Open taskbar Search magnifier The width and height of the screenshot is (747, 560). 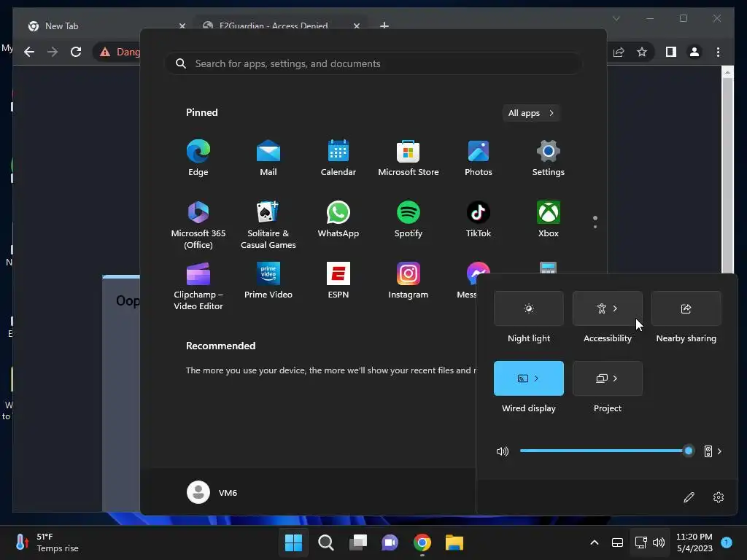point(326,542)
